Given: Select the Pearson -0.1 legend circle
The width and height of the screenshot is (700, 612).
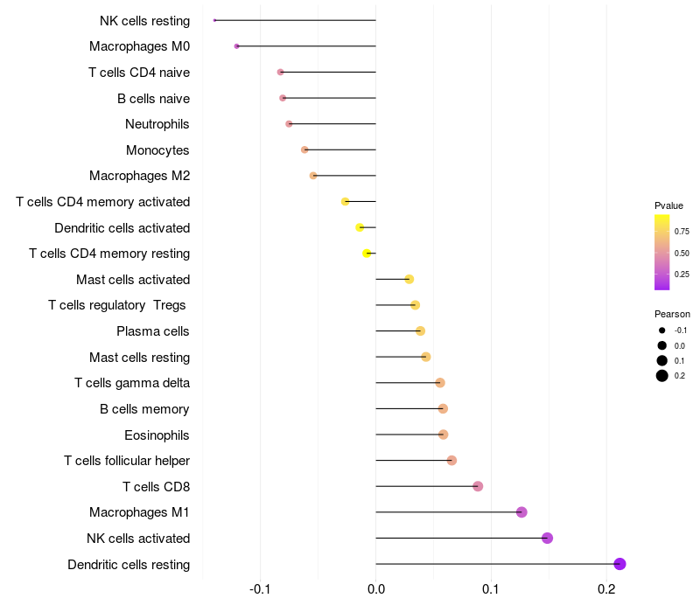Looking at the screenshot, I should point(662,330).
